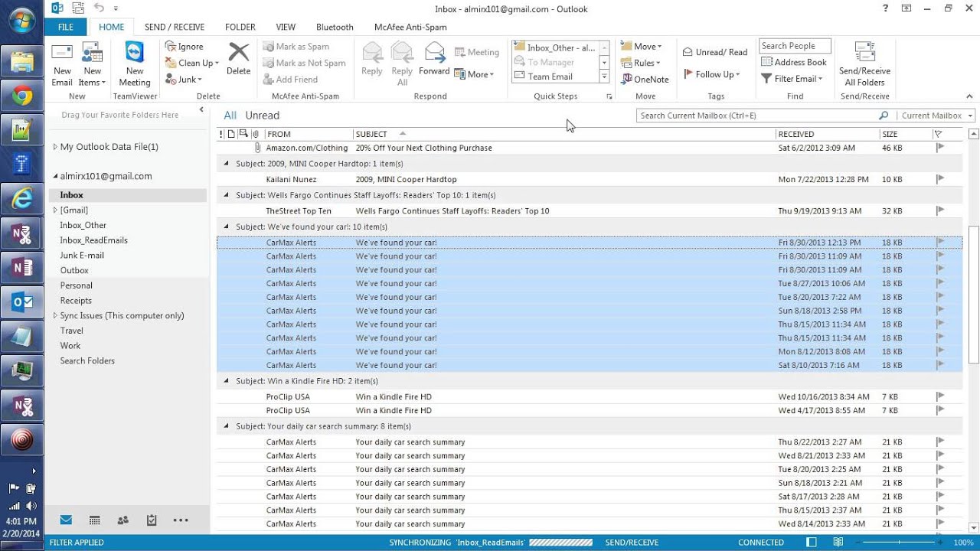
Task: Switch to the FOLDER tab
Action: [x=240, y=27]
